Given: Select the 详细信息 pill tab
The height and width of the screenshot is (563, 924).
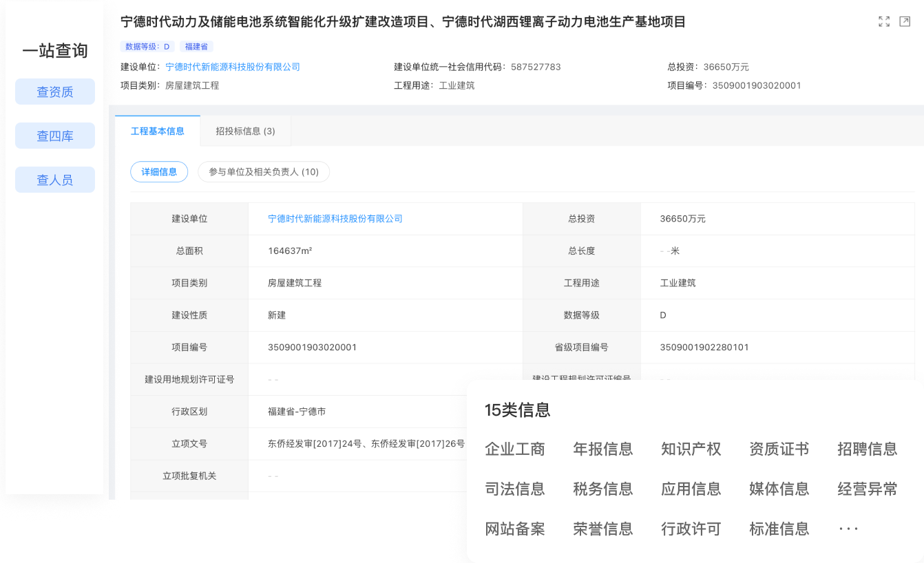Looking at the screenshot, I should [159, 172].
